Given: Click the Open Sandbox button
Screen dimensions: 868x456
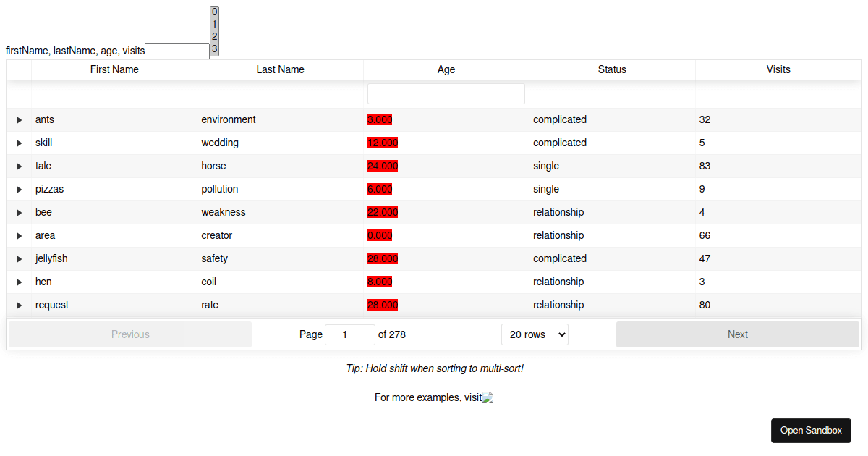Looking at the screenshot, I should pyautogui.click(x=811, y=430).
